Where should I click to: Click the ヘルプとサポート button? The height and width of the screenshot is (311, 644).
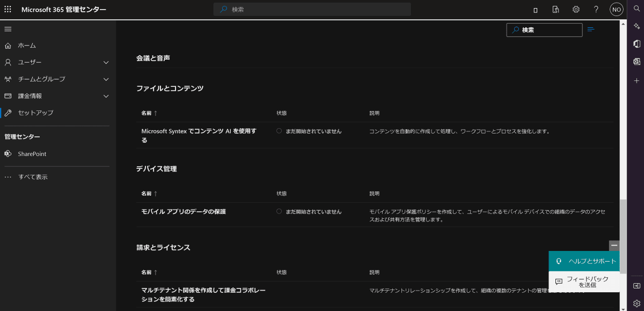pos(584,261)
